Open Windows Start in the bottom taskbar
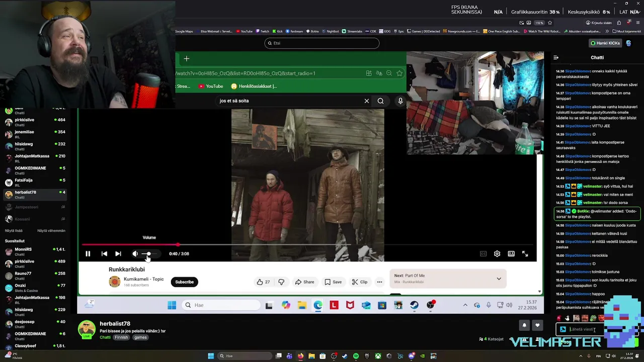 (x=211, y=356)
